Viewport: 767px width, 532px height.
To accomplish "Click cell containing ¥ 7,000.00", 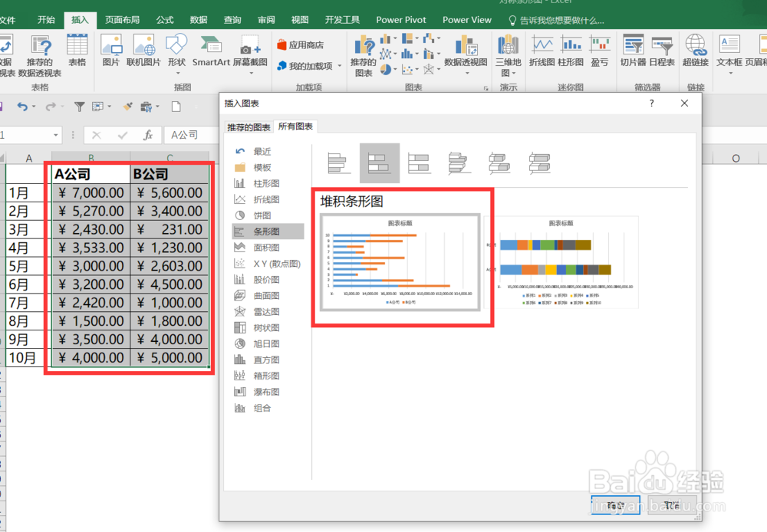I will tap(91, 192).
